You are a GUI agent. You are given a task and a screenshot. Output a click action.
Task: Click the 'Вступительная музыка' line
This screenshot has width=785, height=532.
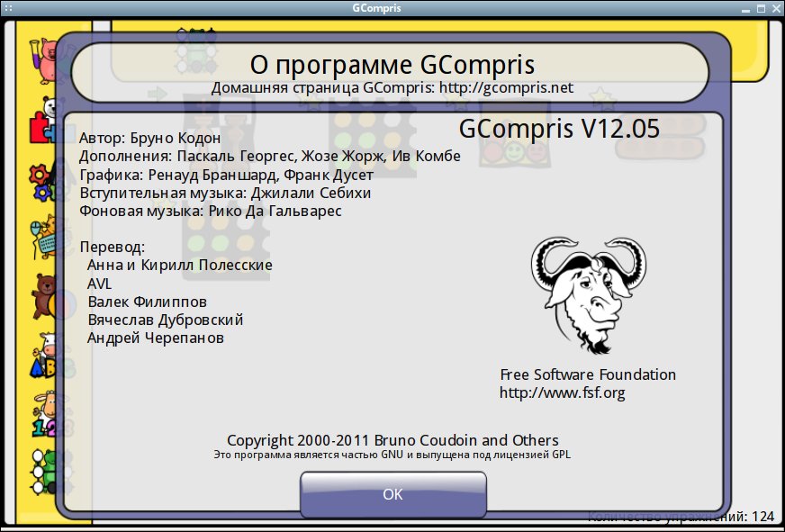click(225, 193)
